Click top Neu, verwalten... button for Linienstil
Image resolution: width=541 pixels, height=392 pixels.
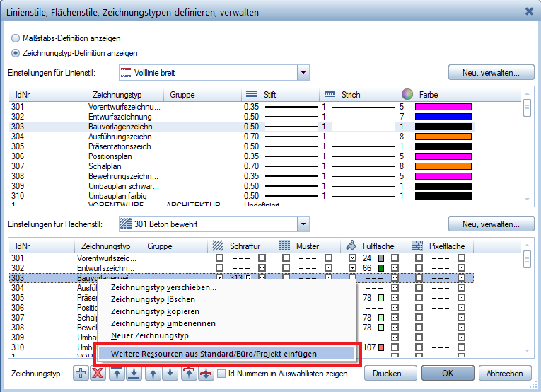pyautogui.click(x=491, y=72)
